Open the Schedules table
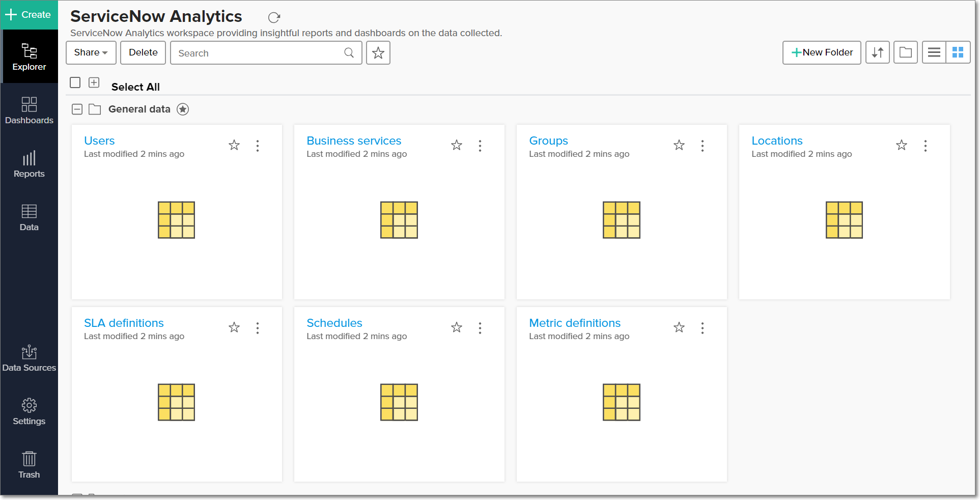This screenshot has height=500, width=980. coord(334,323)
